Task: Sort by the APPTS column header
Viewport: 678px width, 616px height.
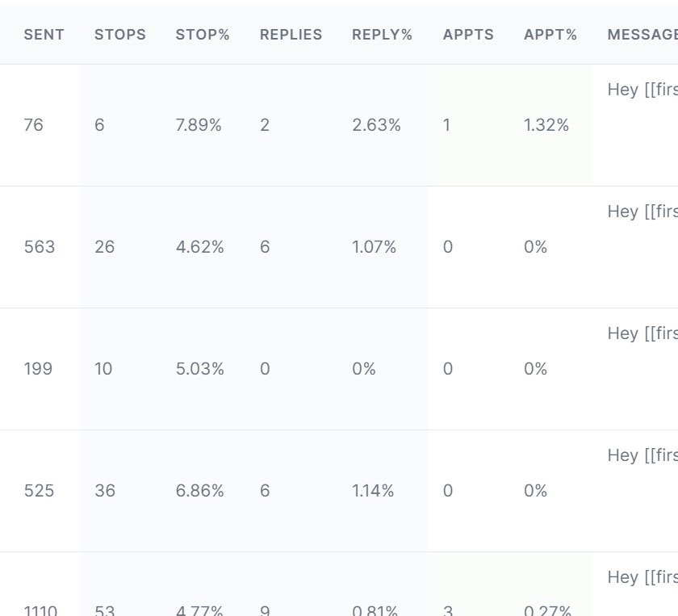Action: click(x=468, y=35)
